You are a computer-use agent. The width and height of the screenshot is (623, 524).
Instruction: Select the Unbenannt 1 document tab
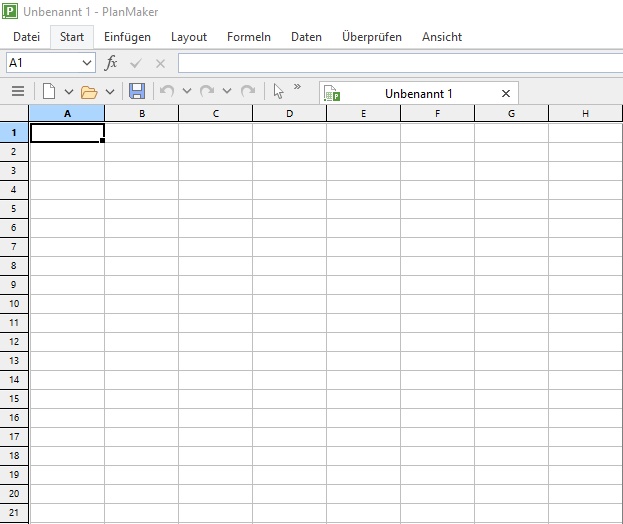click(418, 93)
